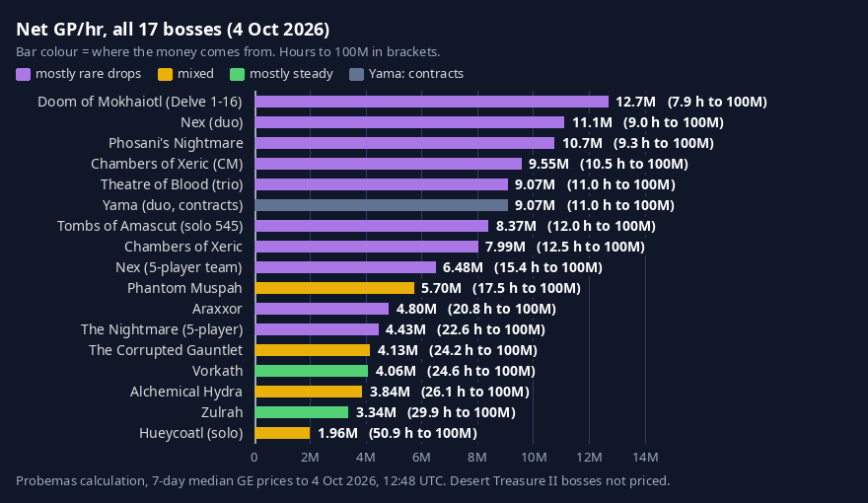Click the 'mixed' legend label
This screenshot has width=868, height=503.
tap(195, 74)
